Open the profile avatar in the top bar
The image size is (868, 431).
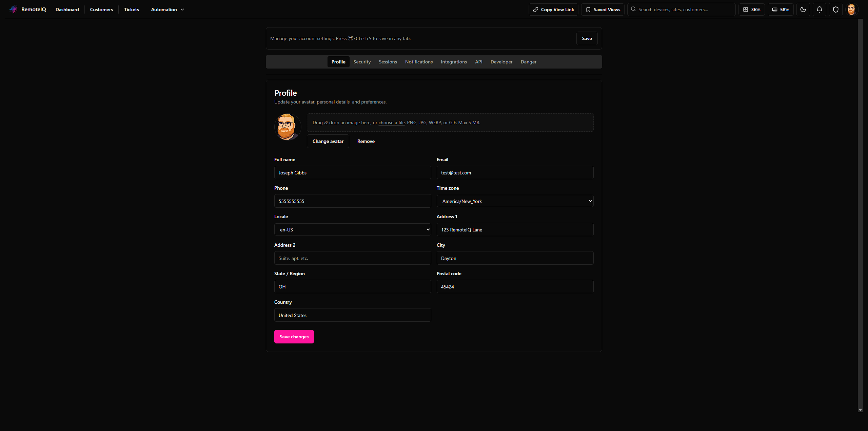coord(852,9)
